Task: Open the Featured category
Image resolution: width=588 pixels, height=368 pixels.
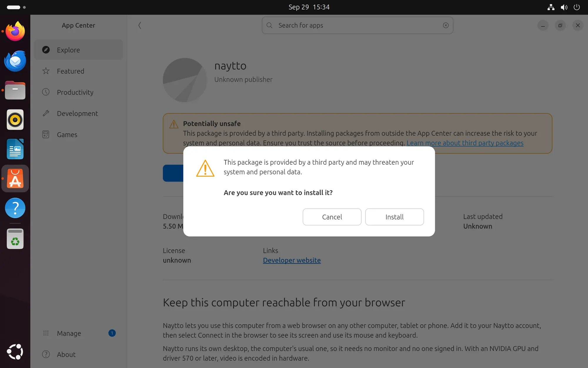Action: (x=78, y=71)
